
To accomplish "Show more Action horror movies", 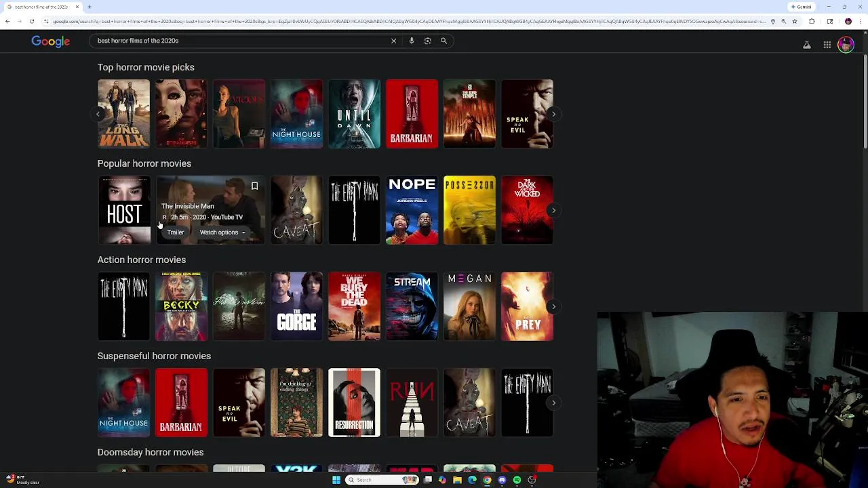I will click(553, 306).
